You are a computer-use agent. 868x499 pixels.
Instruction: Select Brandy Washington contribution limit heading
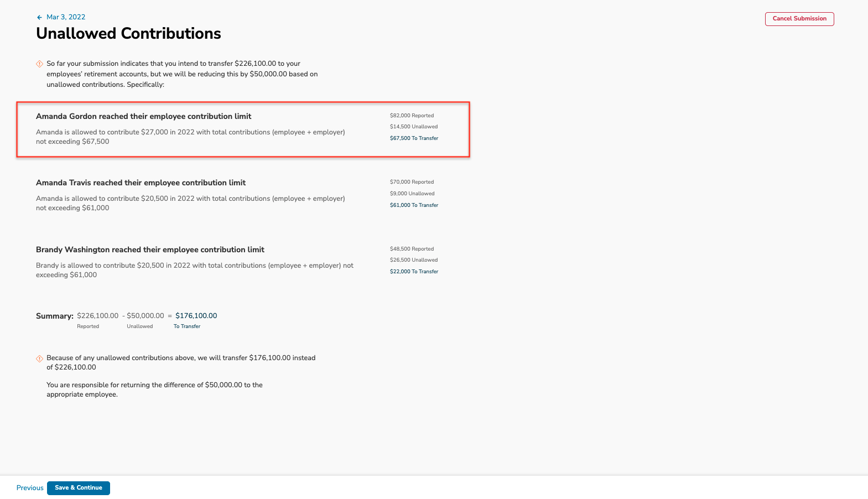(150, 249)
